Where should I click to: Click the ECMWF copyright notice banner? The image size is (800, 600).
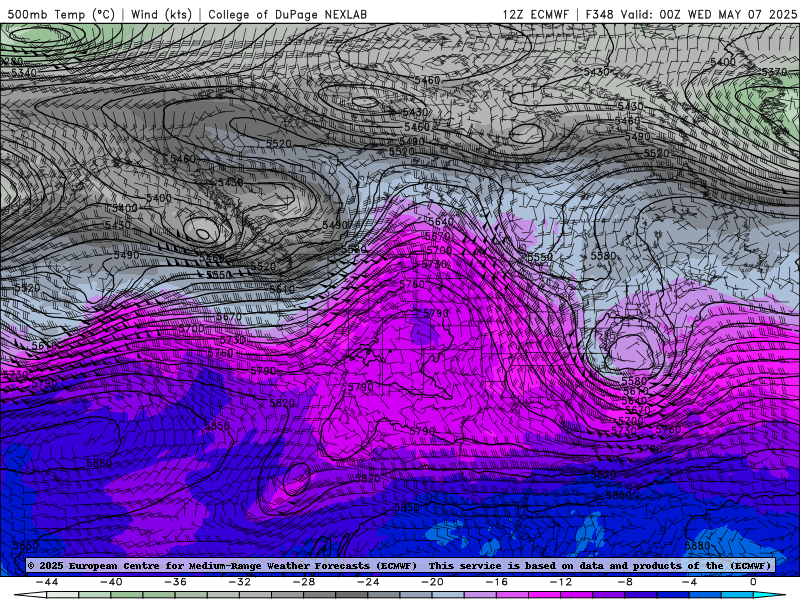pyautogui.click(x=399, y=565)
